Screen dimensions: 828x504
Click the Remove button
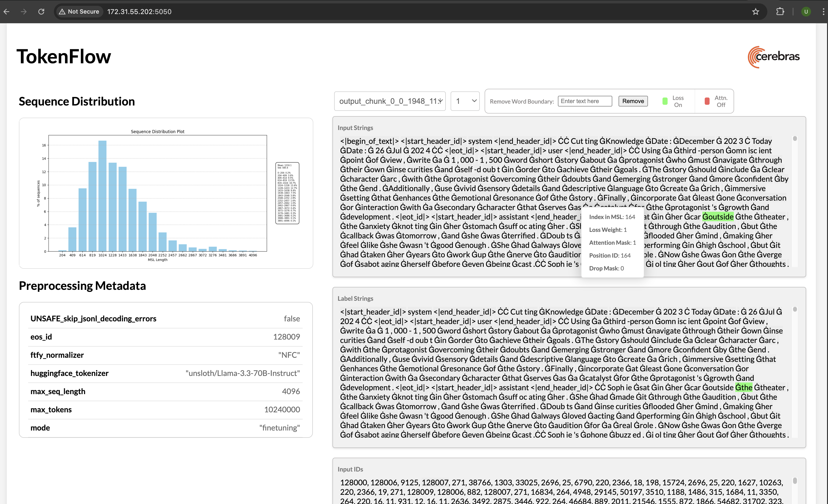tap(633, 101)
